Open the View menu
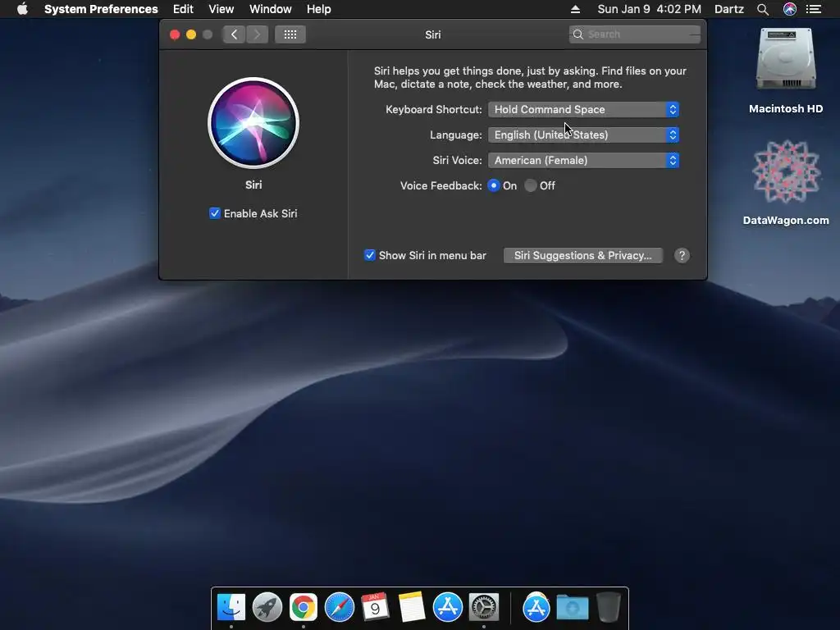 pos(221,9)
